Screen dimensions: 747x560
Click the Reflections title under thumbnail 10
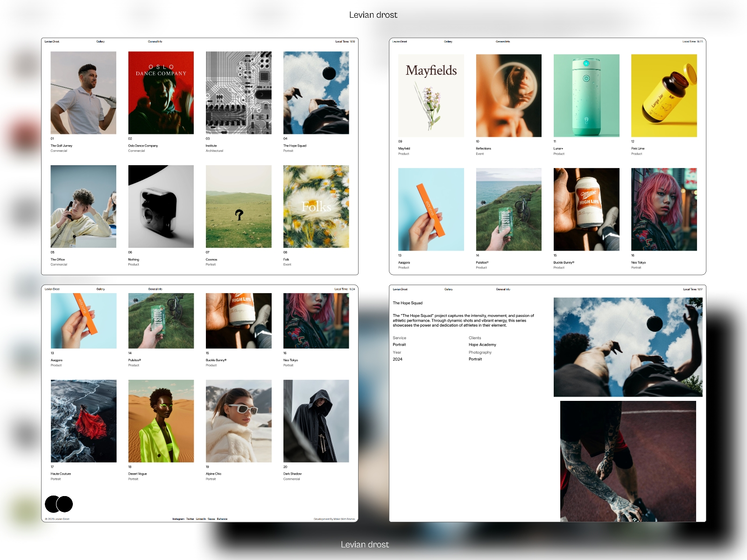483,148
